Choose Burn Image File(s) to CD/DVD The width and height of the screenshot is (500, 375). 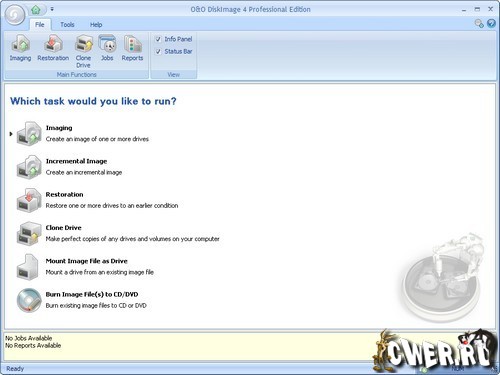point(92,295)
